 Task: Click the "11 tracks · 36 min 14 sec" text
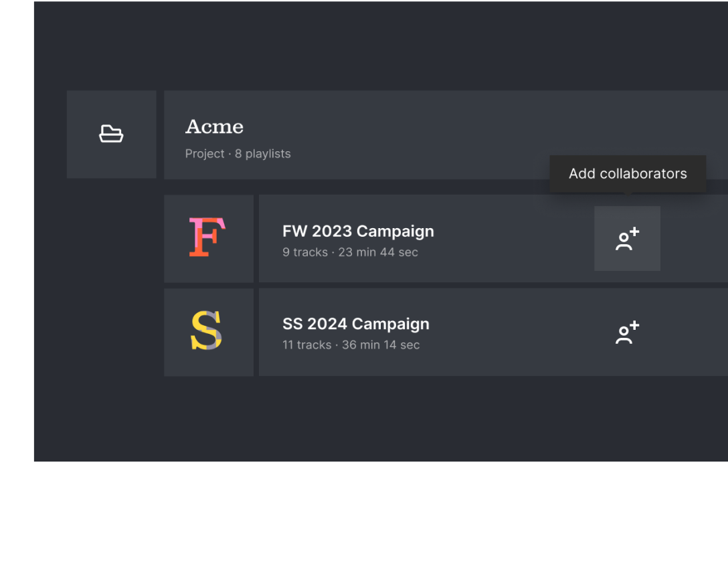point(351,345)
